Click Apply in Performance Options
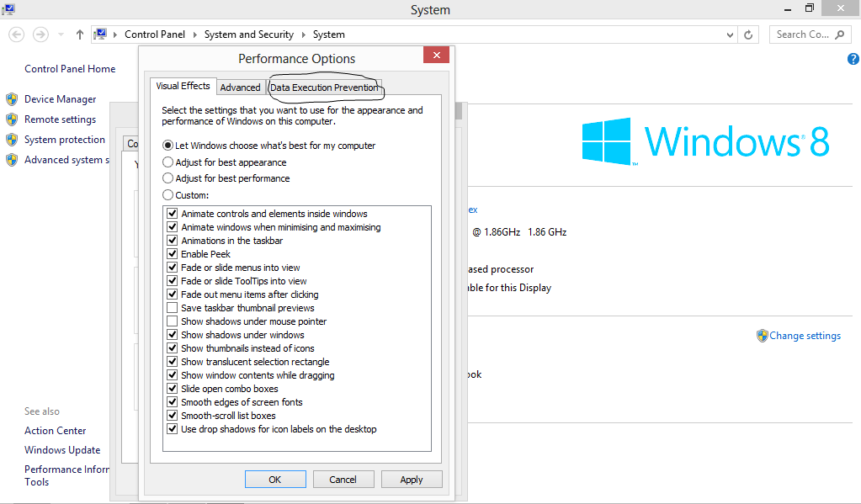Viewport: 861px width, 504px height. pos(412,480)
